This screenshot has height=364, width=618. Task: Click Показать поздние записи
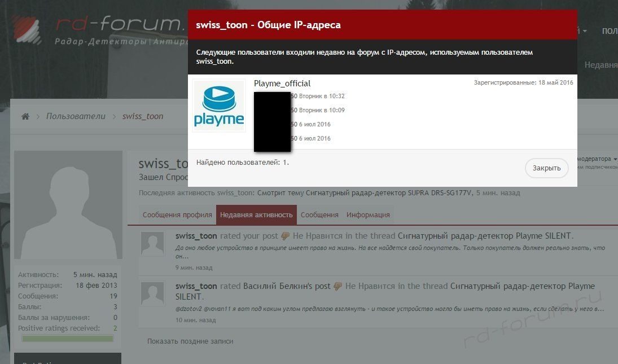click(x=190, y=341)
